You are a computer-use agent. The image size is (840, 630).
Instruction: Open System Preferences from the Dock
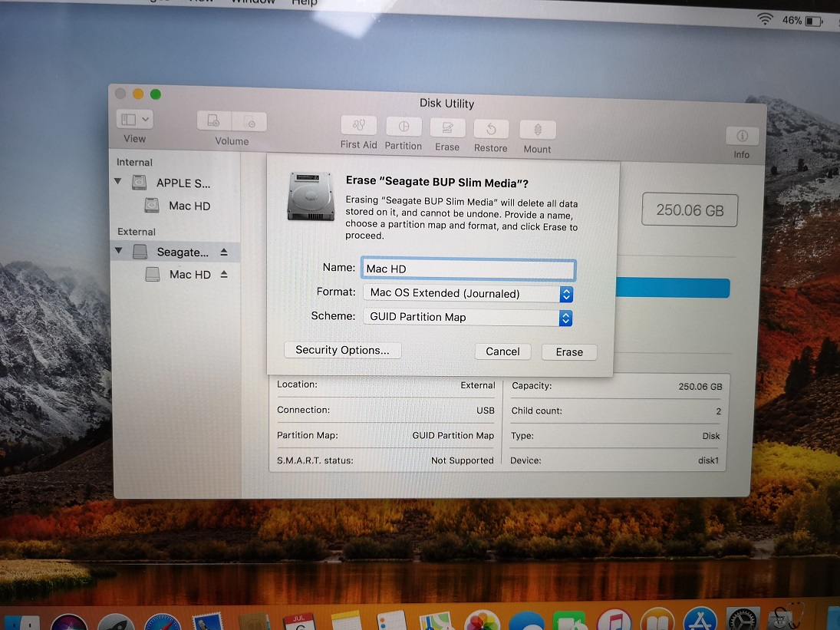[x=743, y=619]
